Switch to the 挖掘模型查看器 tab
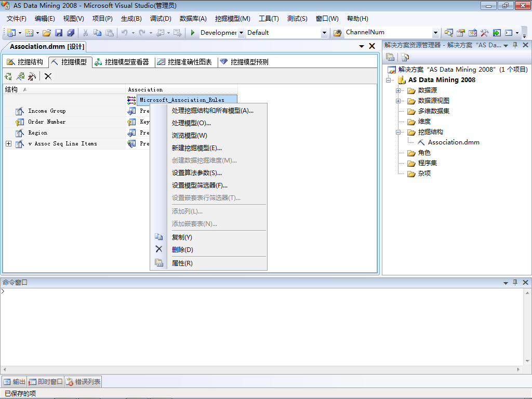This screenshot has height=399, width=532. point(123,62)
